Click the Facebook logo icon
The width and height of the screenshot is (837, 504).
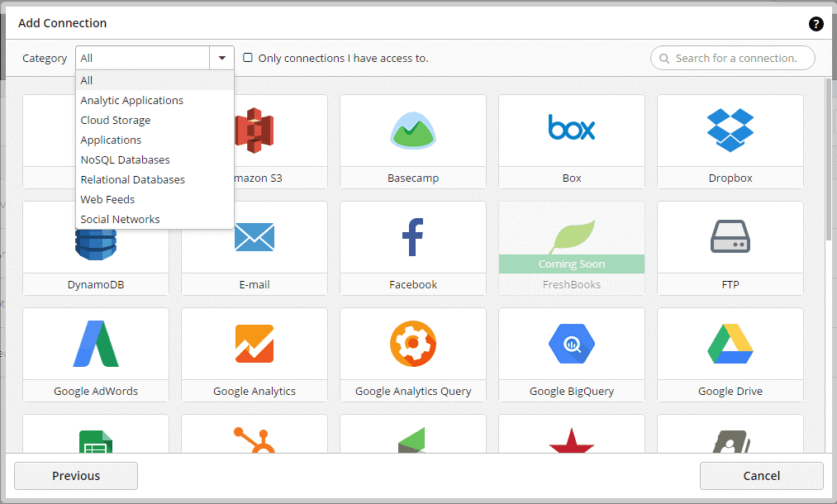412,237
